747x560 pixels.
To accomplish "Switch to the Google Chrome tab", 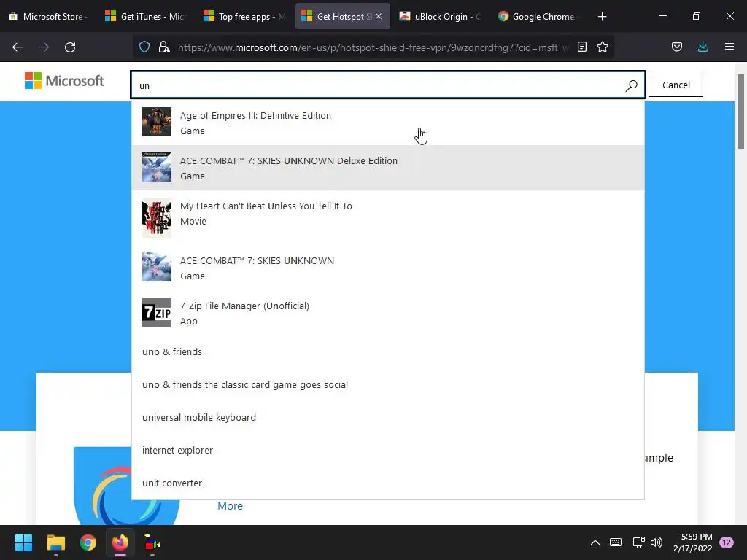I will click(538, 17).
